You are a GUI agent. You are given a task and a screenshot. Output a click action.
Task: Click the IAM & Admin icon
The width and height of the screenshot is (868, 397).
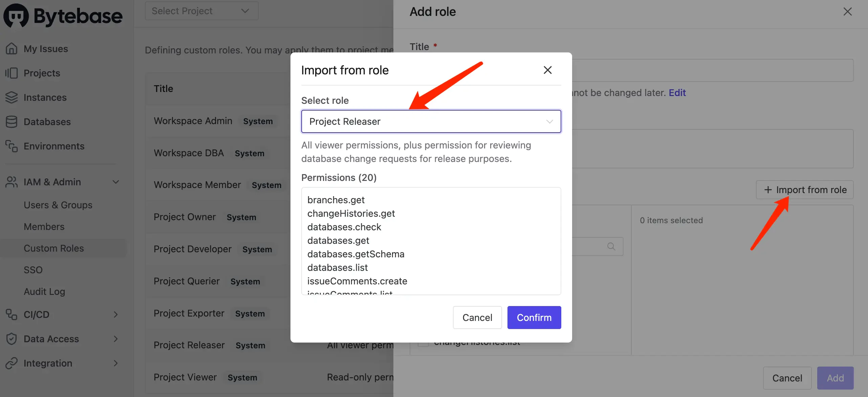[12, 182]
